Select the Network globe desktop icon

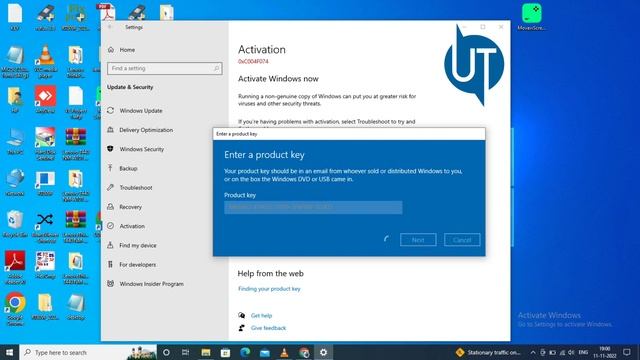[15, 182]
